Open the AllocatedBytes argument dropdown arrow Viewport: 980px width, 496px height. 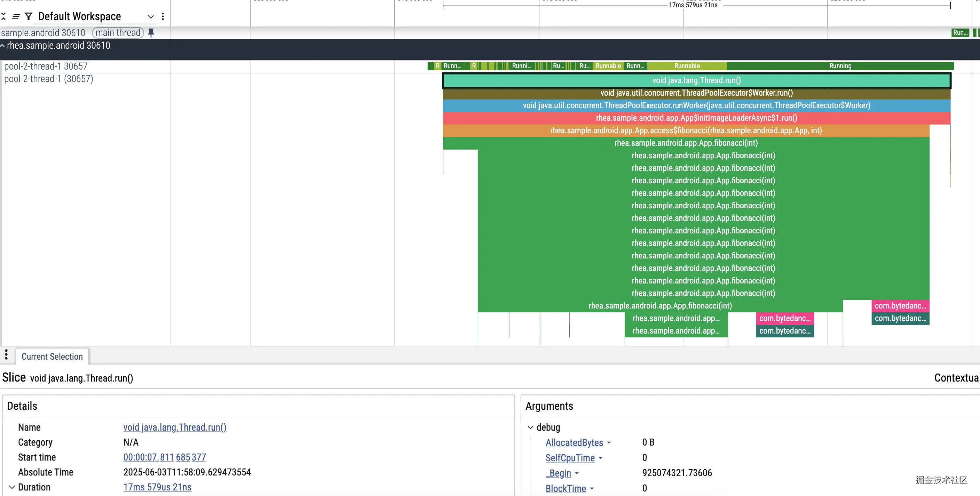click(x=609, y=443)
